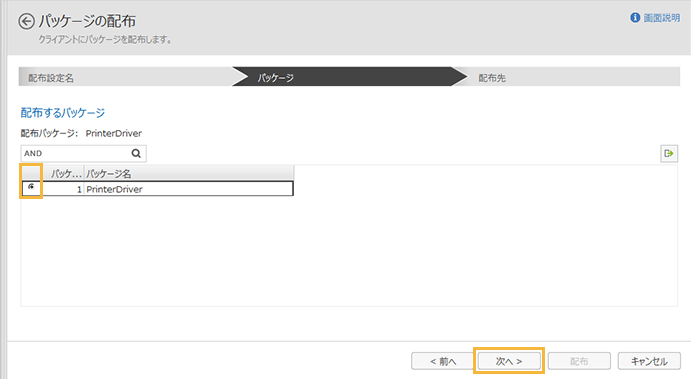Click the PrinterDriver package name cell
The image size is (691, 379).
(189, 189)
